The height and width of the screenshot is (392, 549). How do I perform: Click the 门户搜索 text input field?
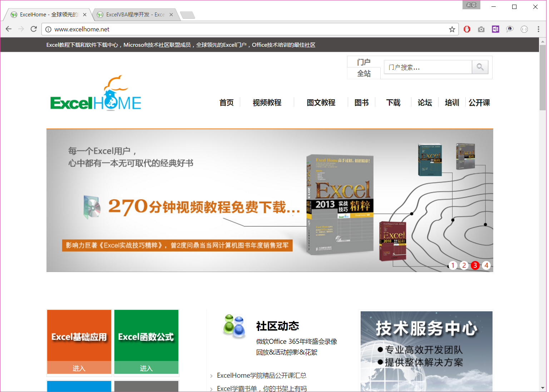[x=427, y=67]
